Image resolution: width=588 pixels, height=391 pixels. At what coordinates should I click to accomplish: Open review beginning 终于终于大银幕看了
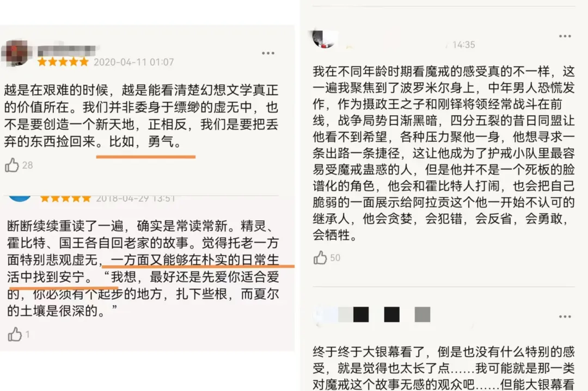444,368
